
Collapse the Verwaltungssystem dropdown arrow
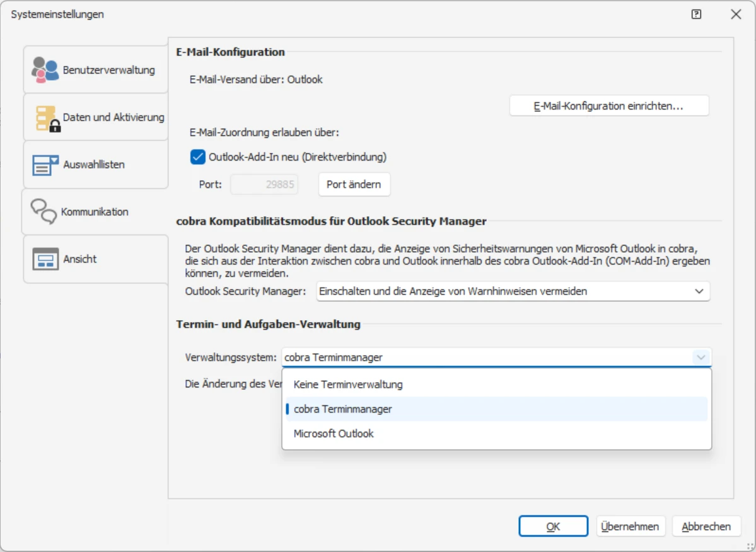tap(701, 357)
